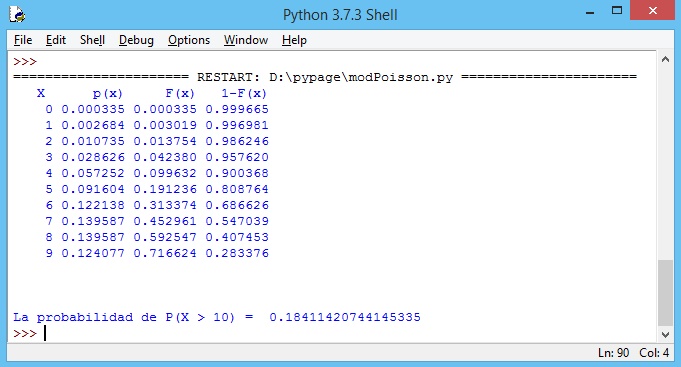Click value 0.000335 in p(x) column
Screen dimensions: 681x367
click(x=93, y=109)
